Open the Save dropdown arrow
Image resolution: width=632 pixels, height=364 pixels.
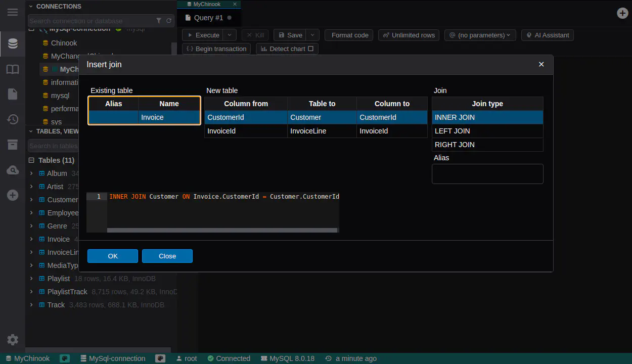(312, 35)
